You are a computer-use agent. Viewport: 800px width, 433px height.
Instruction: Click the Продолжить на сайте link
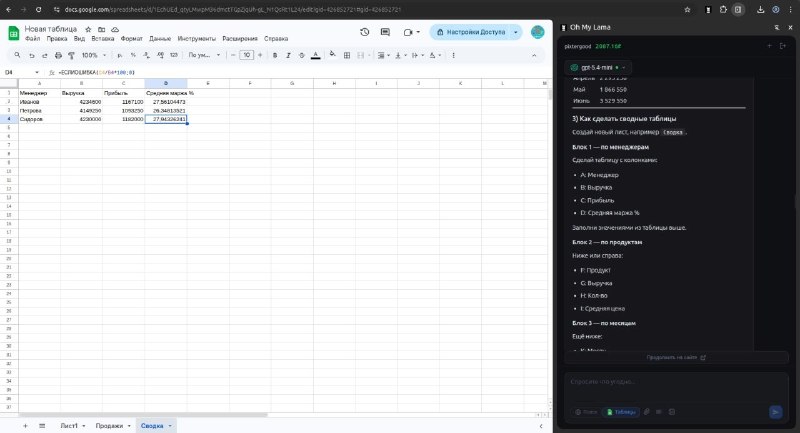coord(676,356)
